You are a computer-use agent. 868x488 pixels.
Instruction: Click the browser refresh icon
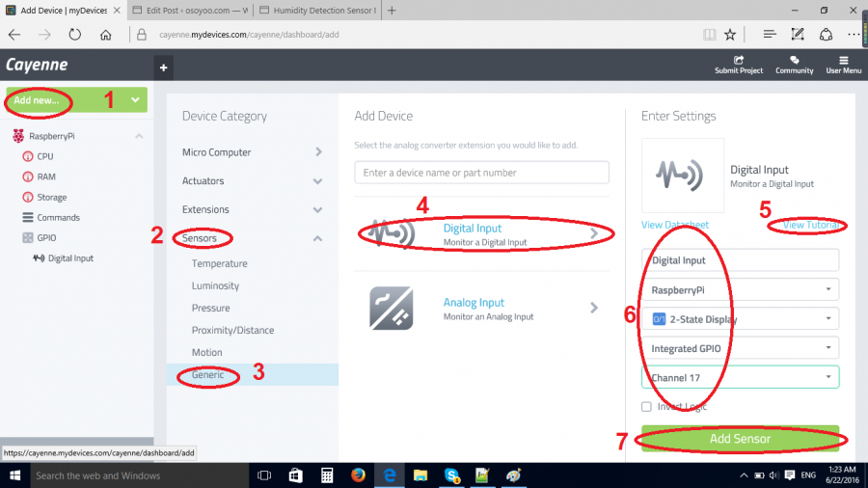pos(75,35)
